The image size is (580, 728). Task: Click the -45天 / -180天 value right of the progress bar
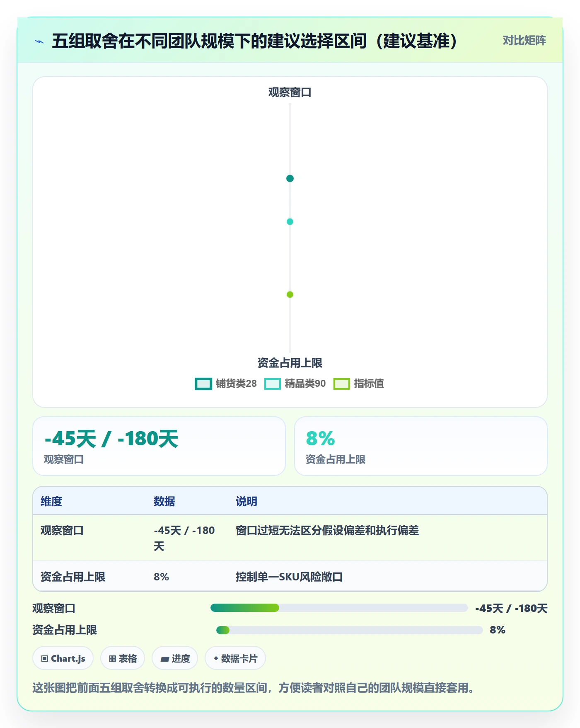[x=511, y=608]
